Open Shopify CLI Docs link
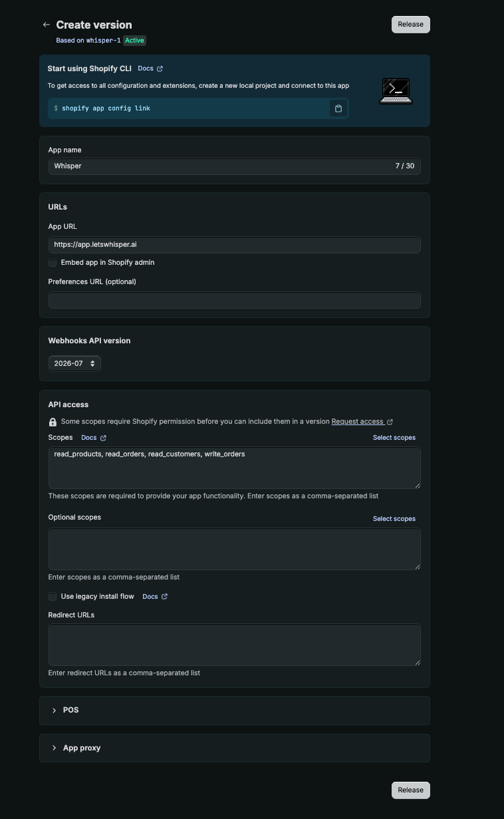 (x=150, y=69)
